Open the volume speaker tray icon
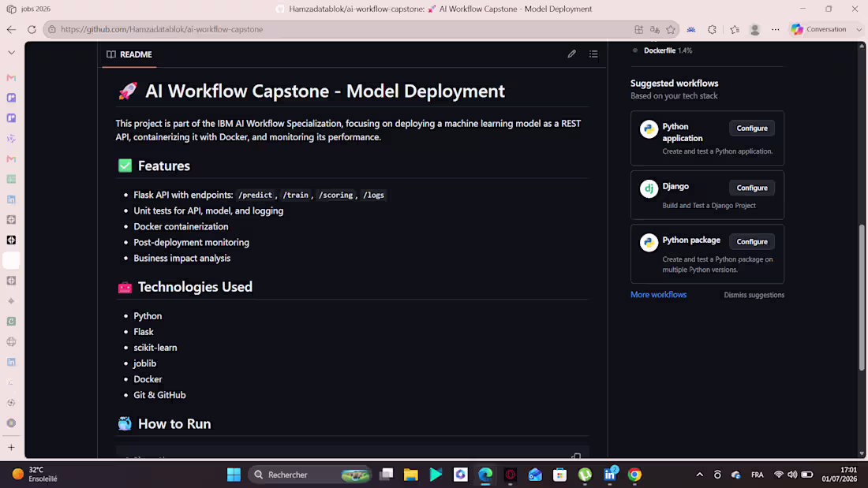This screenshot has width=868, height=488. [x=793, y=475]
